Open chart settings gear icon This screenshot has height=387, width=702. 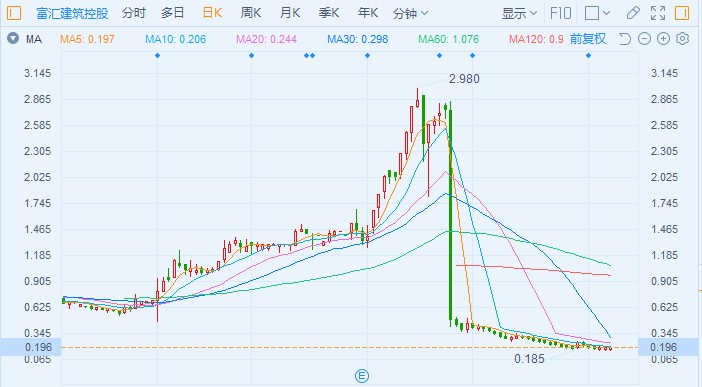682,39
